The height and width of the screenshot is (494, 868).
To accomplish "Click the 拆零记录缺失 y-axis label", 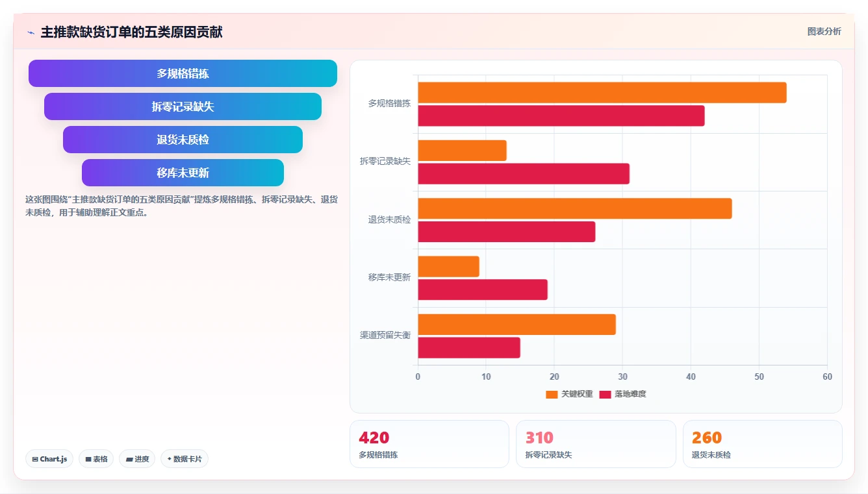I will pyautogui.click(x=385, y=161).
